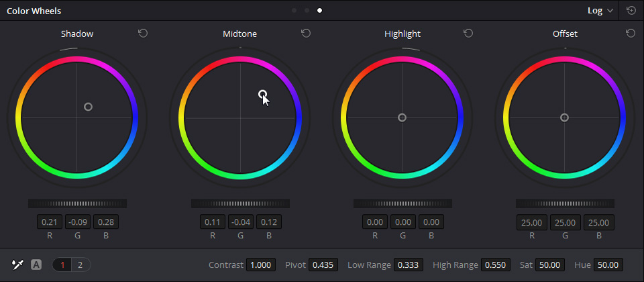Click the Hue field 50.00
The image size is (644, 282).
[x=608, y=265]
